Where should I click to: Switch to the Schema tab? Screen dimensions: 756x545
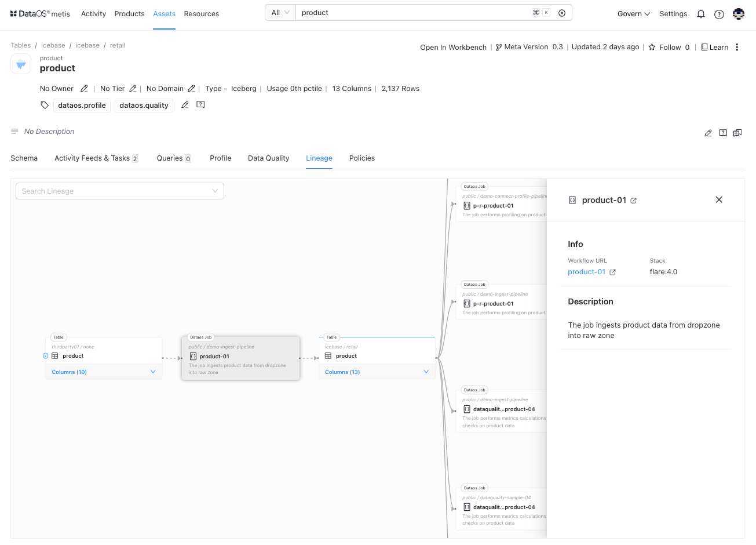[24, 158]
